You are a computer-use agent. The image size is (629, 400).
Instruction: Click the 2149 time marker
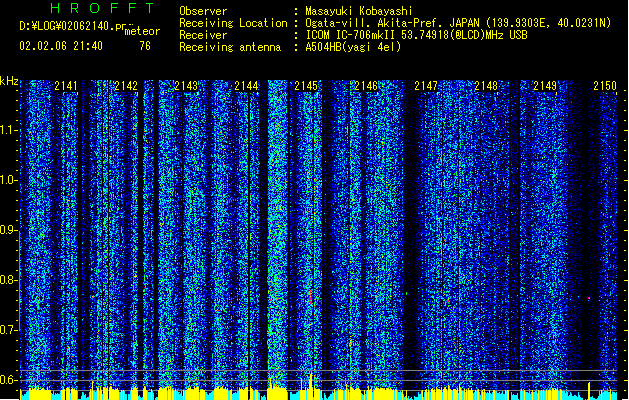[545, 86]
